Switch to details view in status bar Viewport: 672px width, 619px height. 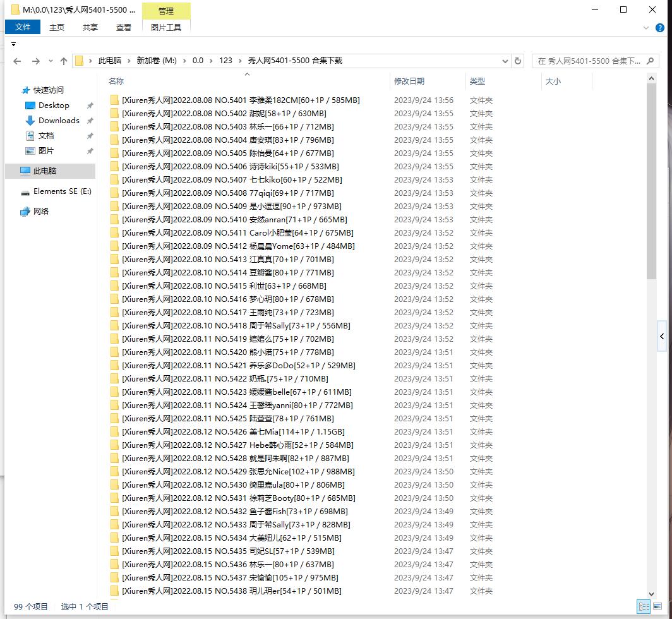click(x=644, y=606)
